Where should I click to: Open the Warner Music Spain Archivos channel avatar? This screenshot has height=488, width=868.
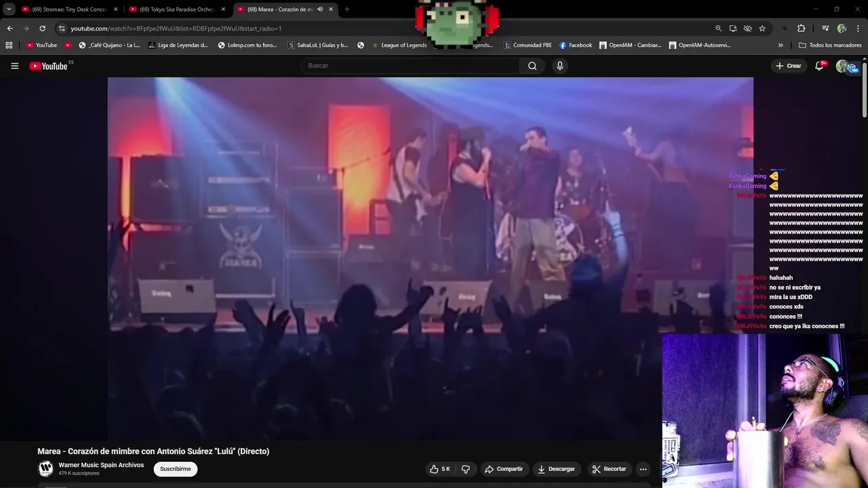pyautogui.click(x=45, y=468)
